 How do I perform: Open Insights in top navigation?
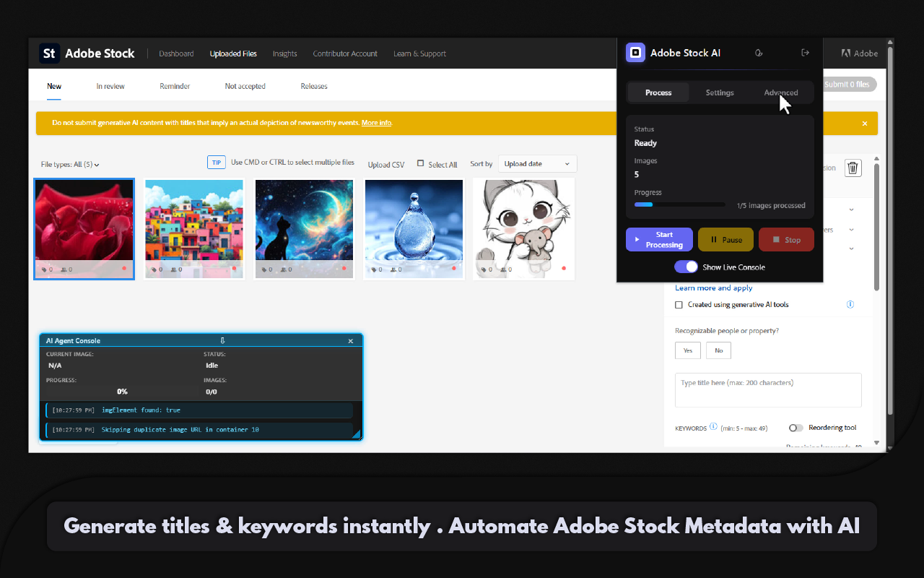click(x=284, y=53)
